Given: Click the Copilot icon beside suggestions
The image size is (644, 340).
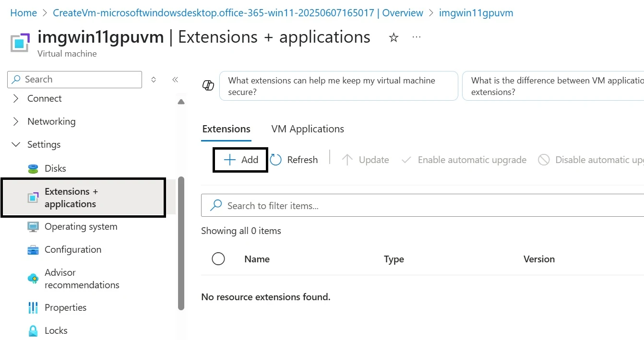Looking at the screenshot, I should (x=208, y=86).
